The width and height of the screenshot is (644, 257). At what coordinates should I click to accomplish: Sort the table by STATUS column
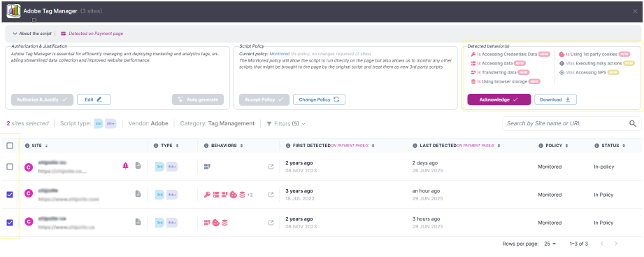(624, 146)
